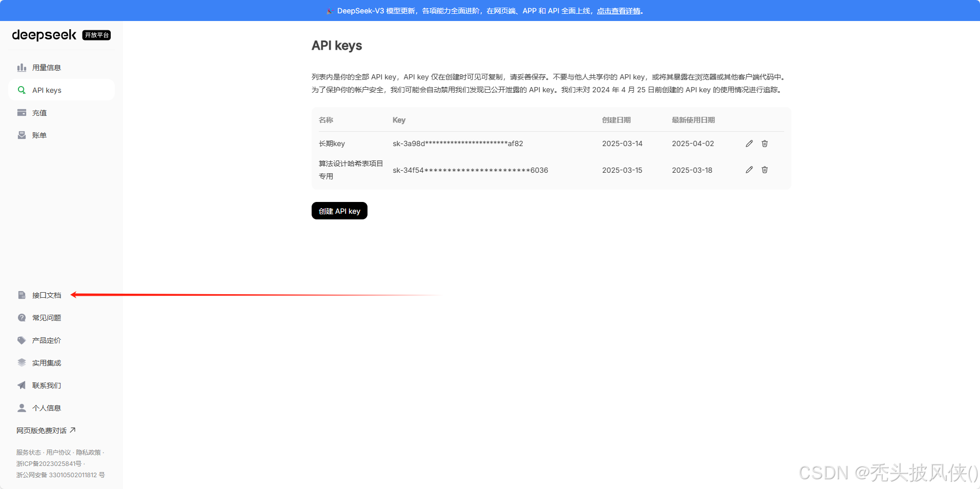Click the creation date 2025-03-15
Image resolution: width=980 pixels, height=489 pixels.
(x=622, y=170)
